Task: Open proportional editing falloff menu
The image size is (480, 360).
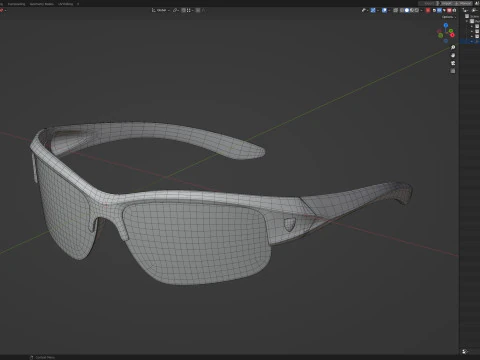Action: click(x=204, y=10)
